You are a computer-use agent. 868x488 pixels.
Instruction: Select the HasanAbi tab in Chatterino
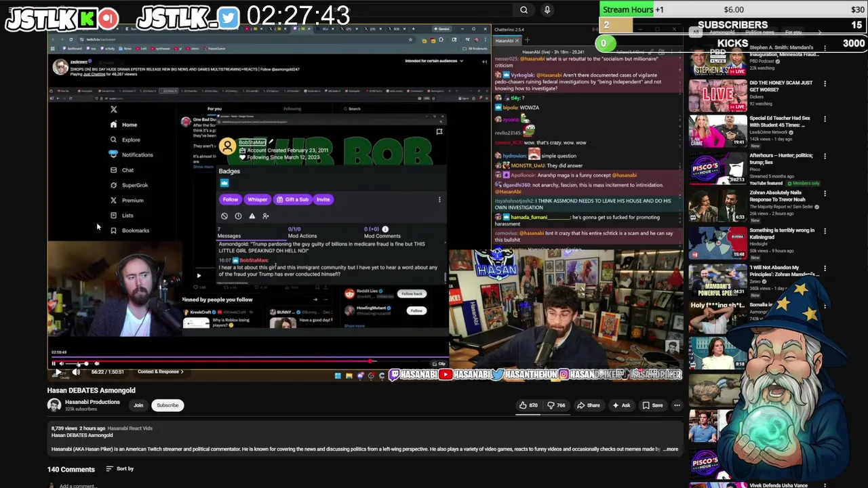(504, 41)
